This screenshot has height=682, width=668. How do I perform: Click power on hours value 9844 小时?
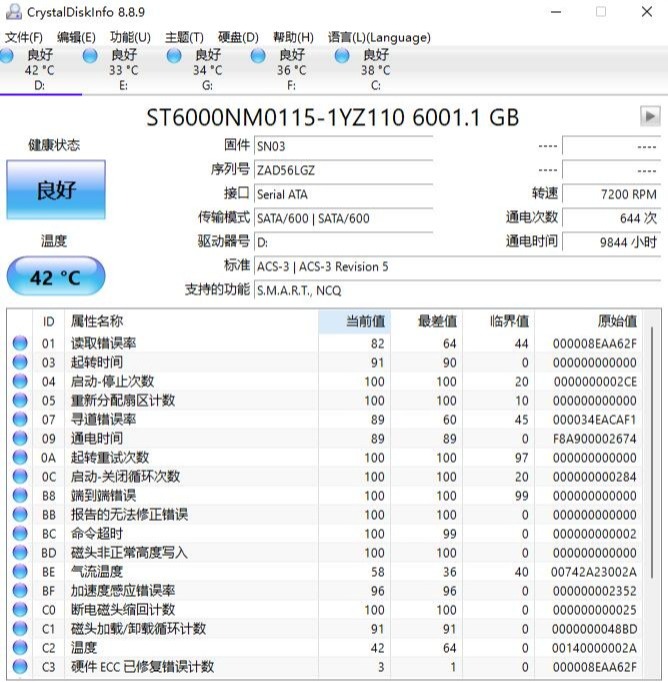(x=611, y=242)
